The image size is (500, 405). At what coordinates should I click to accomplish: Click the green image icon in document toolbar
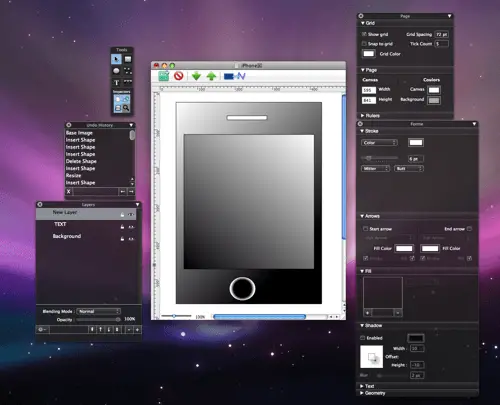point(164,76)
